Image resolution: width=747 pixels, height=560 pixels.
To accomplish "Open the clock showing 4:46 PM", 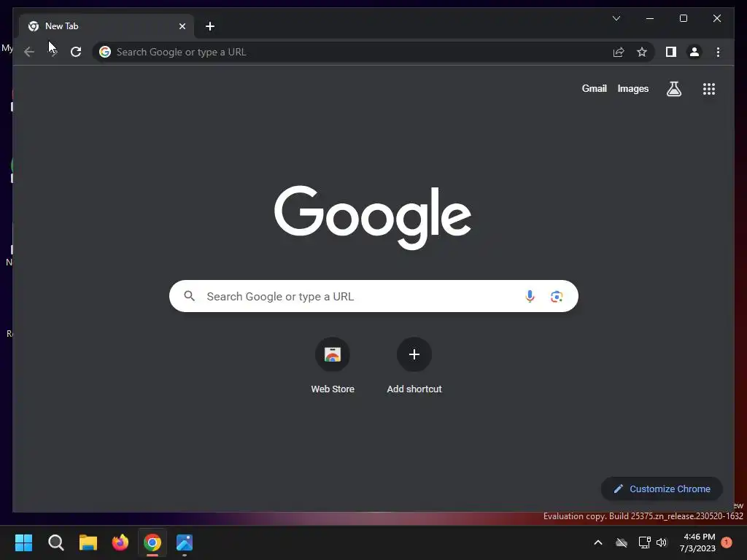I will click(697, 542).
